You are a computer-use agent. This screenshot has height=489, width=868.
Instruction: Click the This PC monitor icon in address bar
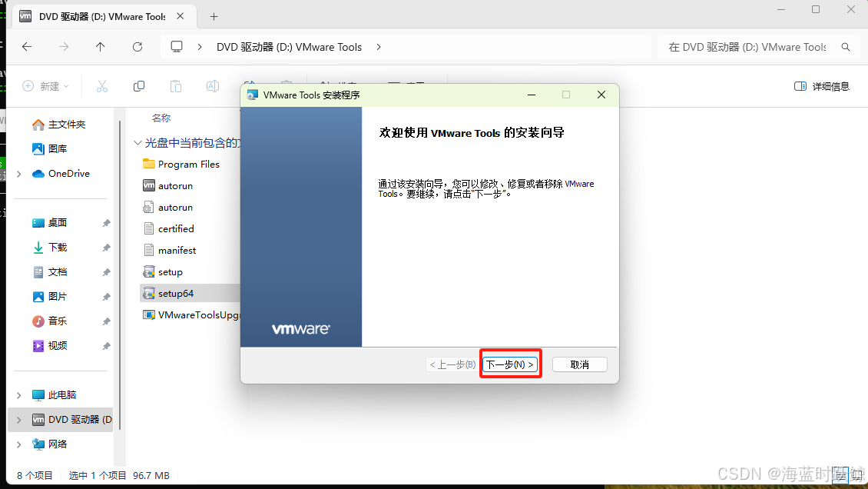(x=177, y=47)
